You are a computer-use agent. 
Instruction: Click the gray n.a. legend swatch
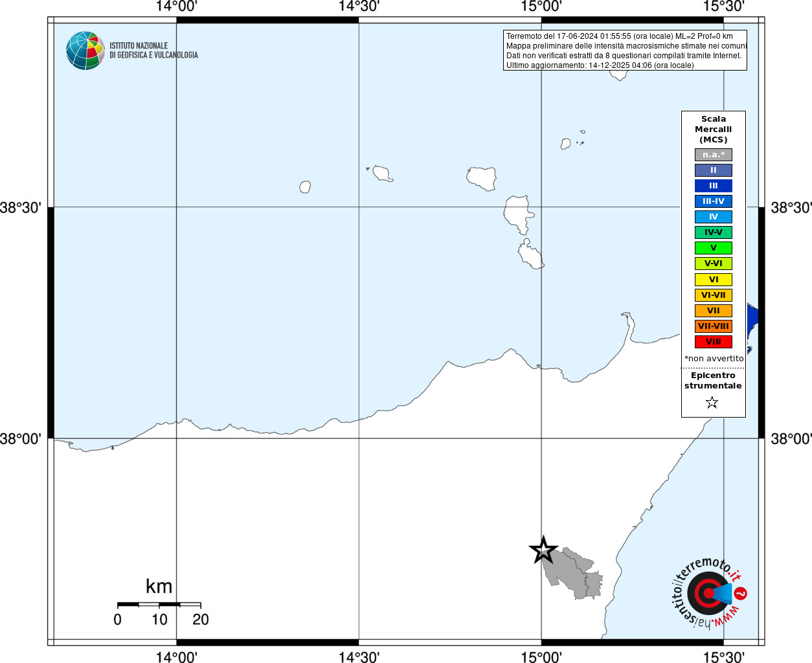pos(714,155)
